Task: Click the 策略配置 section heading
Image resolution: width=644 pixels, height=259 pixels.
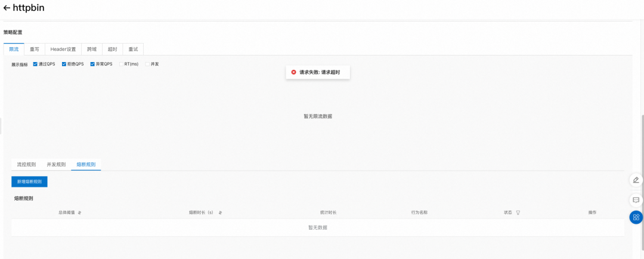Action: pos(13,32)
